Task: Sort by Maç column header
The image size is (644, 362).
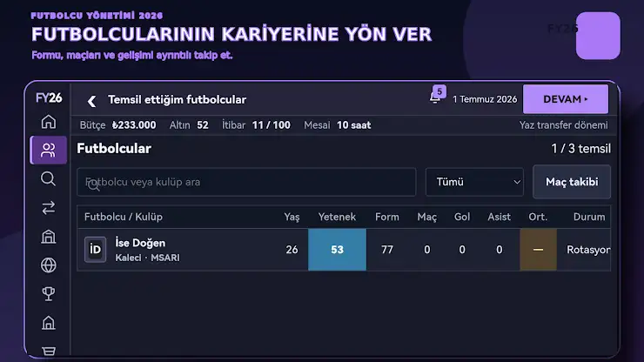Action: tap(426, 217)
